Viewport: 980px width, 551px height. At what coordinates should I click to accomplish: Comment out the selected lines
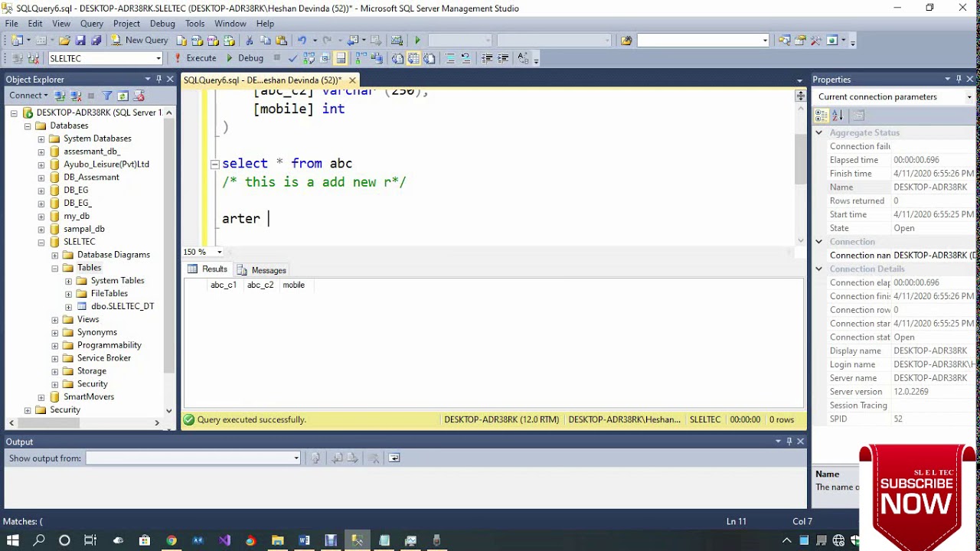(450, 58)
